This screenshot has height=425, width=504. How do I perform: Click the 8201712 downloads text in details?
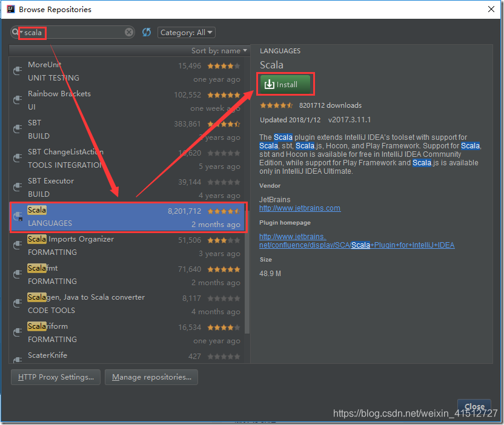(x=330, y=105)
